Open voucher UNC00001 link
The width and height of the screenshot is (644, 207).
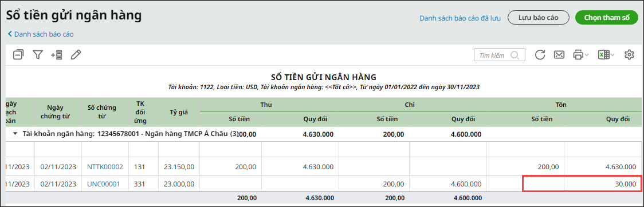104,184
